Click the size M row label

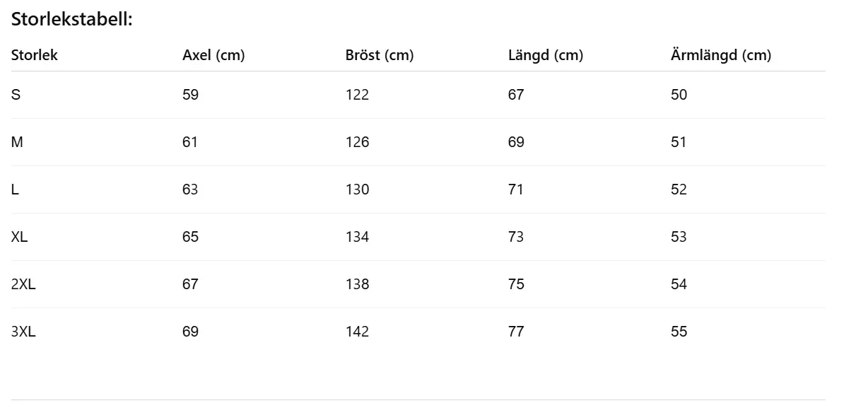coord(18,142)
